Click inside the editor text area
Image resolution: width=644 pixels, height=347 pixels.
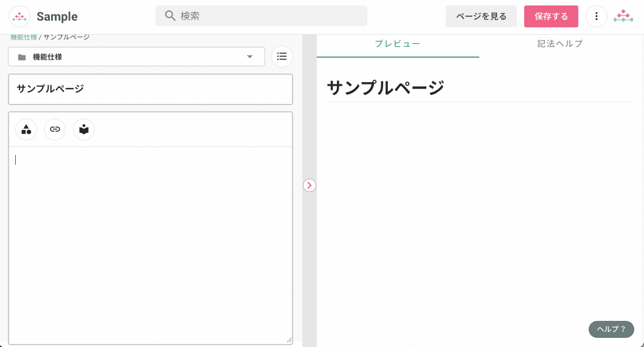click(x=150, y=245)
